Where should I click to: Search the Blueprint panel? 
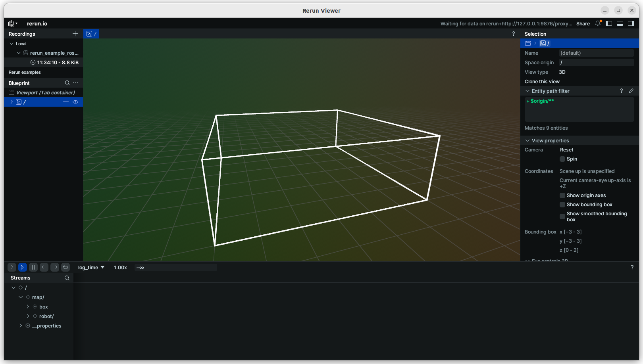pos(67,83)
